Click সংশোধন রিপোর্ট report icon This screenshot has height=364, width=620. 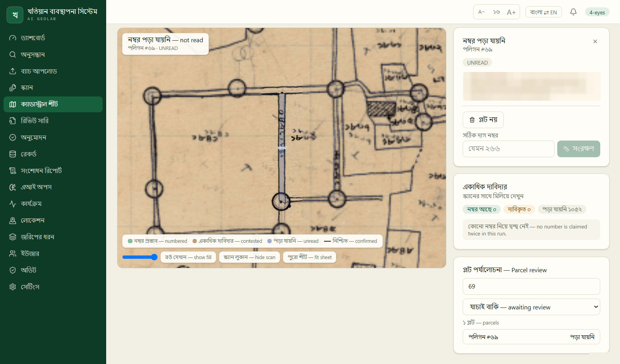pos(13,171)
